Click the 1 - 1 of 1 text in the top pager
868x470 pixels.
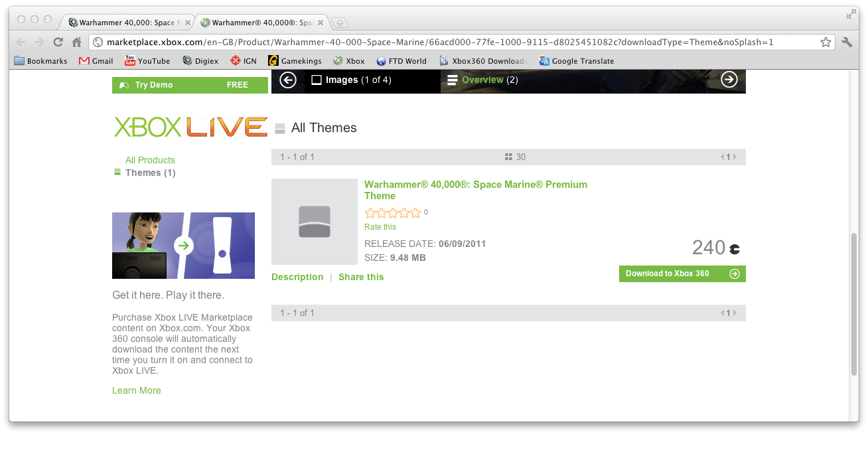pyautogui.click(x=297, y=157)
